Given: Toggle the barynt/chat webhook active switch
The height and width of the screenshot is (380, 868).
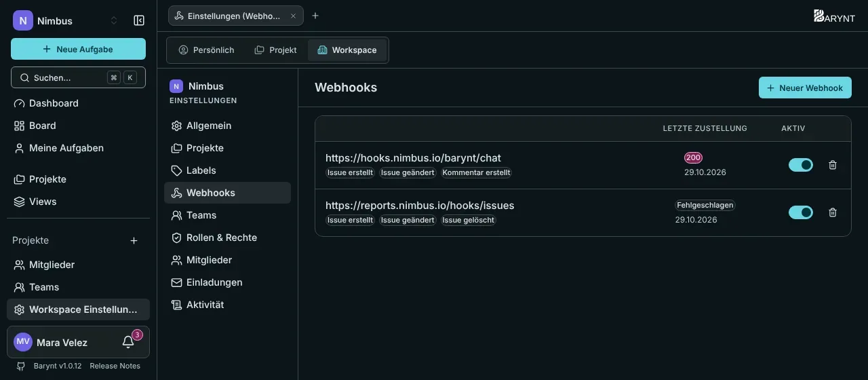Looking at the screenshot, I should coord(801,165).
